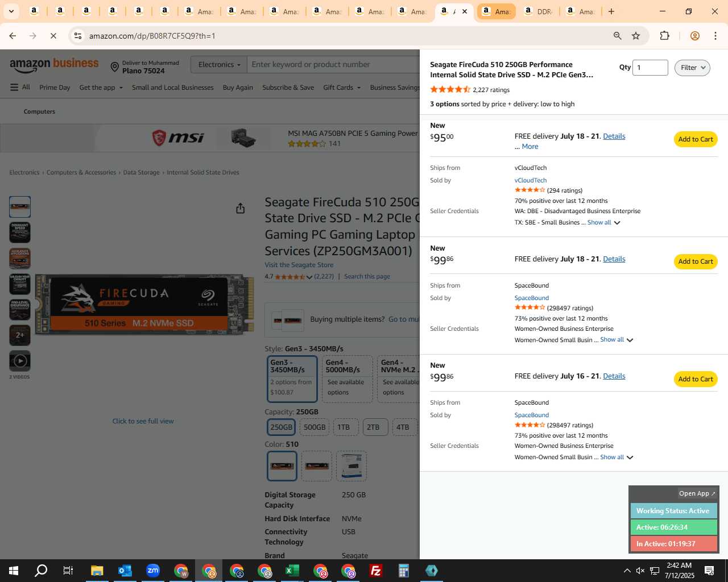
Task: Add $95.00 vCloudTech offer to cart
Action: [x=695, y=139]
